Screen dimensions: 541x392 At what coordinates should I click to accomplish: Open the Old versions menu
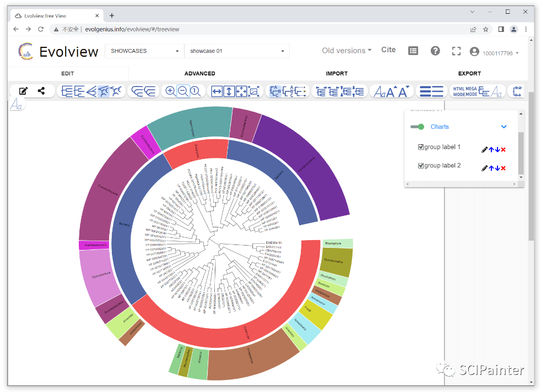click(x=347, y=51)
